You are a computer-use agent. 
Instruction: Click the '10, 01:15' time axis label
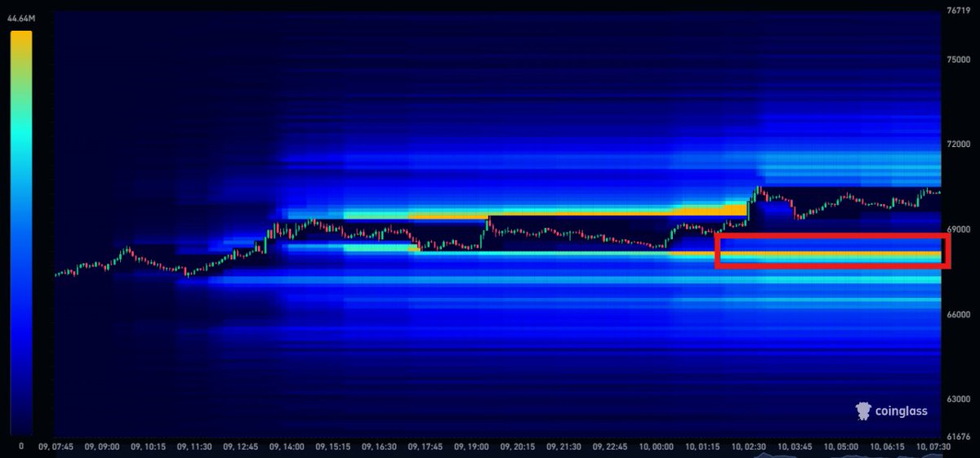[703, 447]
